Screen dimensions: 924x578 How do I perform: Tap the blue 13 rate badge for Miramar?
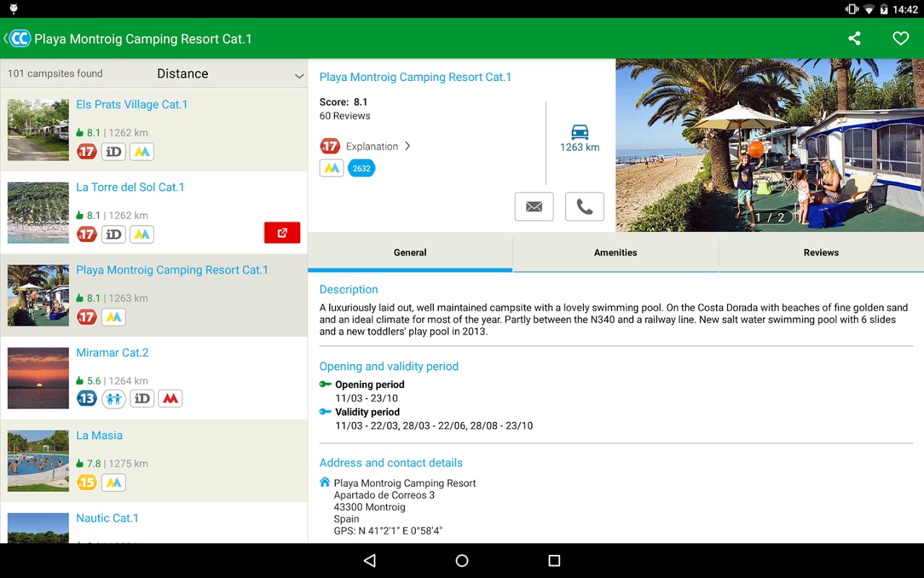pyautogui.click(x=87, y=399)
